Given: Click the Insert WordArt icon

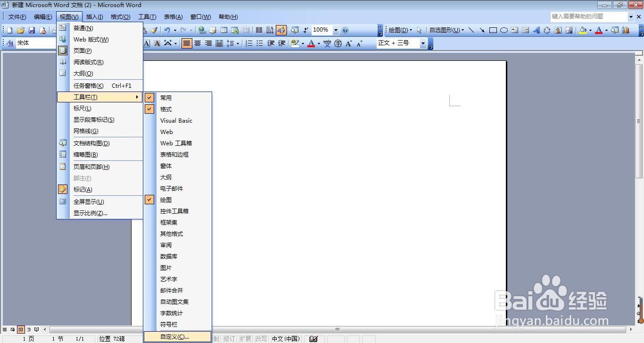Looking at the screenshot, I should tap(536, 30).
